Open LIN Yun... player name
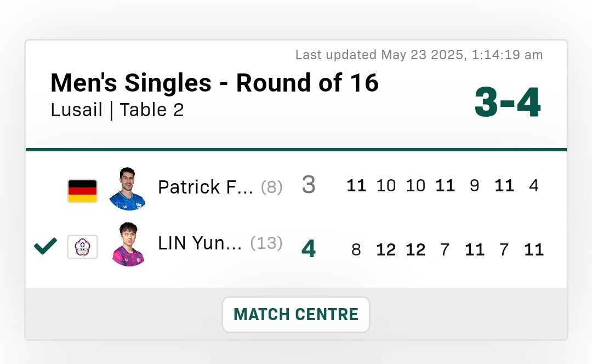 (200, 243)
